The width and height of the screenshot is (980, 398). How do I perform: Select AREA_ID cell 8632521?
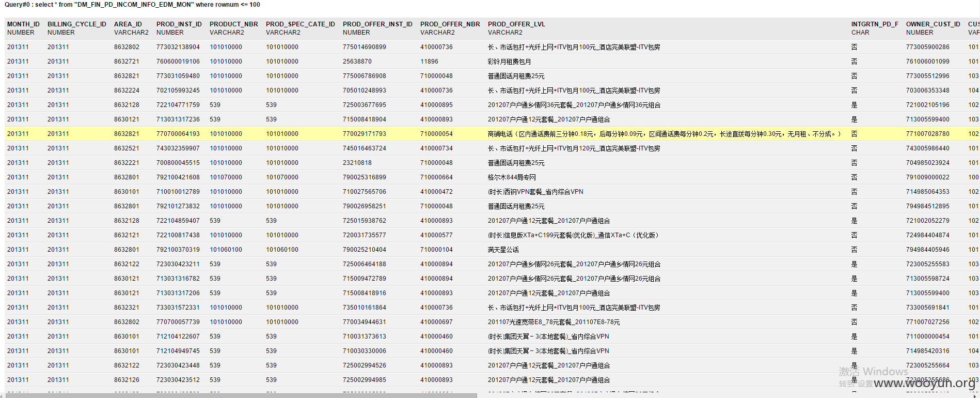coord(127,148)
